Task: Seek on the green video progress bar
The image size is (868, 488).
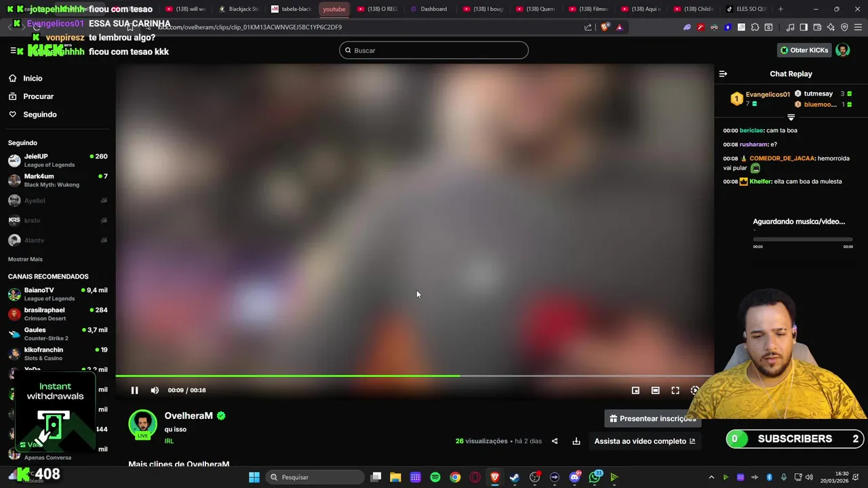Action: pos(414,375)
